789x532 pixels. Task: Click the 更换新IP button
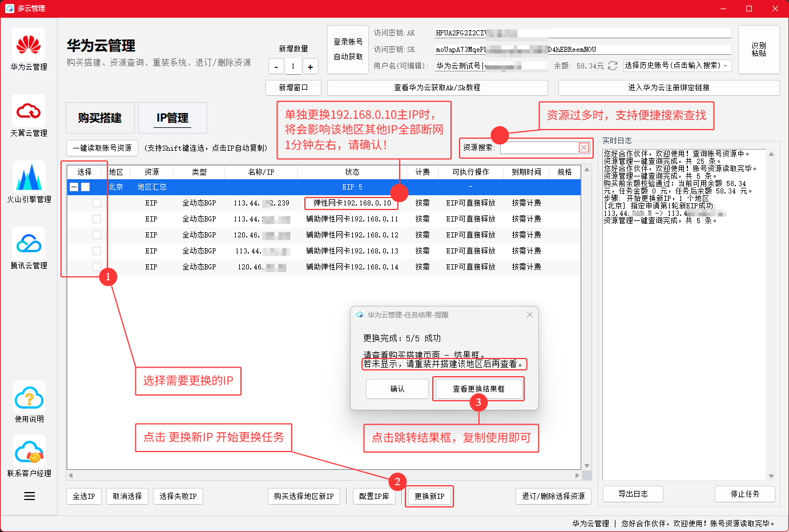tap(429, 497)
